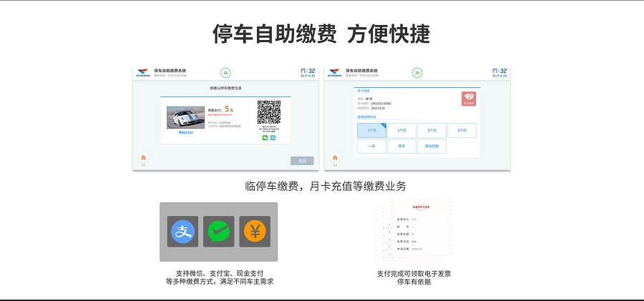Click the Jieshun logo on the monthly card screen

[334, 73]
